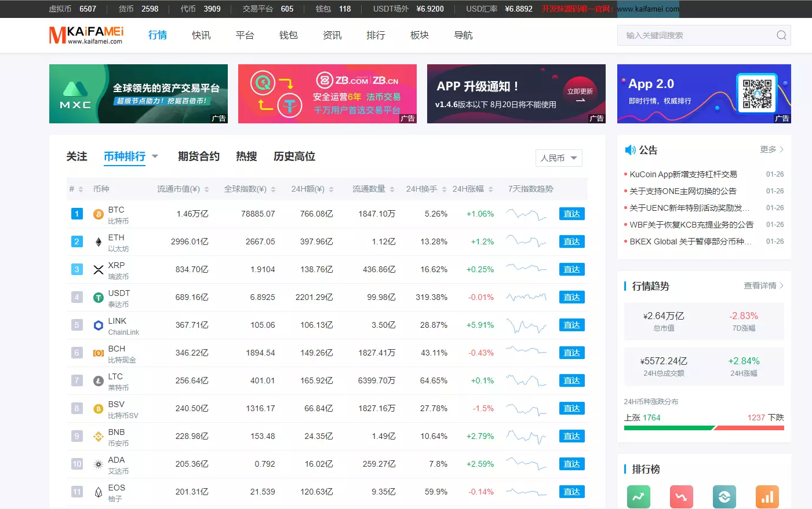This screenshot has width=812, height=509.
Task: Click 直达 button for USDT
Action: 572,297
